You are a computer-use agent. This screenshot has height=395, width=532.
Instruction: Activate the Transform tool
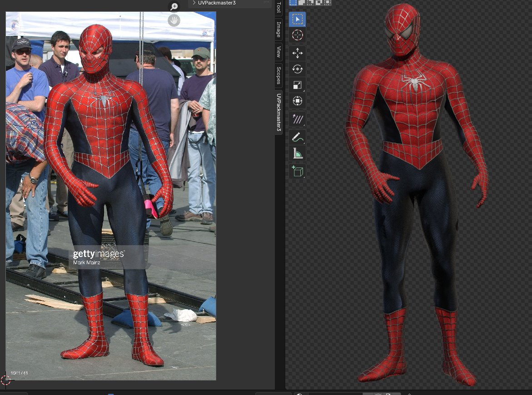click(298, 101)
